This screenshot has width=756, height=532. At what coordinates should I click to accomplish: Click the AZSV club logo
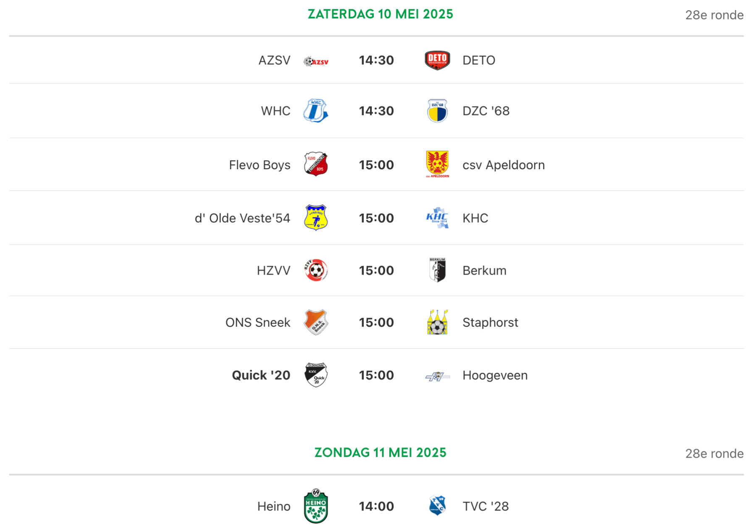point(316,61)
